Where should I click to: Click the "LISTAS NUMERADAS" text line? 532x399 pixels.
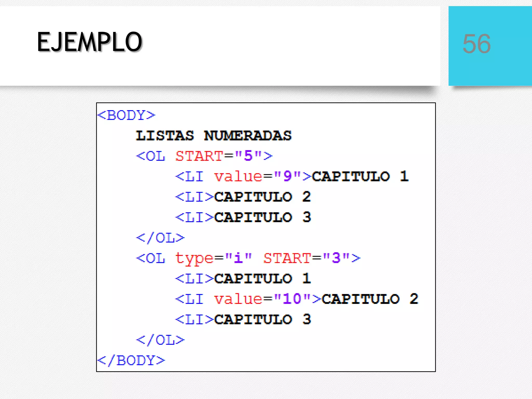click(214, 136)
